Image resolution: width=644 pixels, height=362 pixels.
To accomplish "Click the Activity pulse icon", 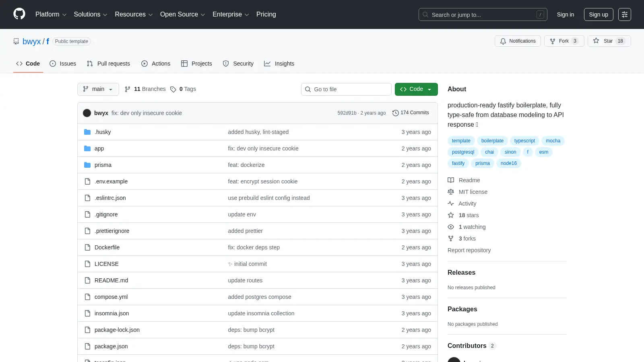I will click(451, 204).
